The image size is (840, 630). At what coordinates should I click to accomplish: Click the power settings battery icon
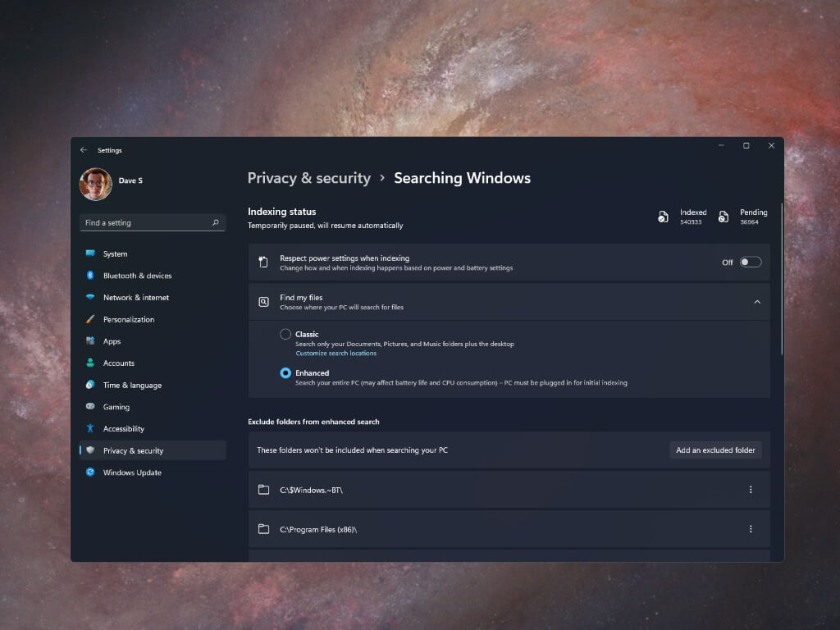tap(263, 262)
